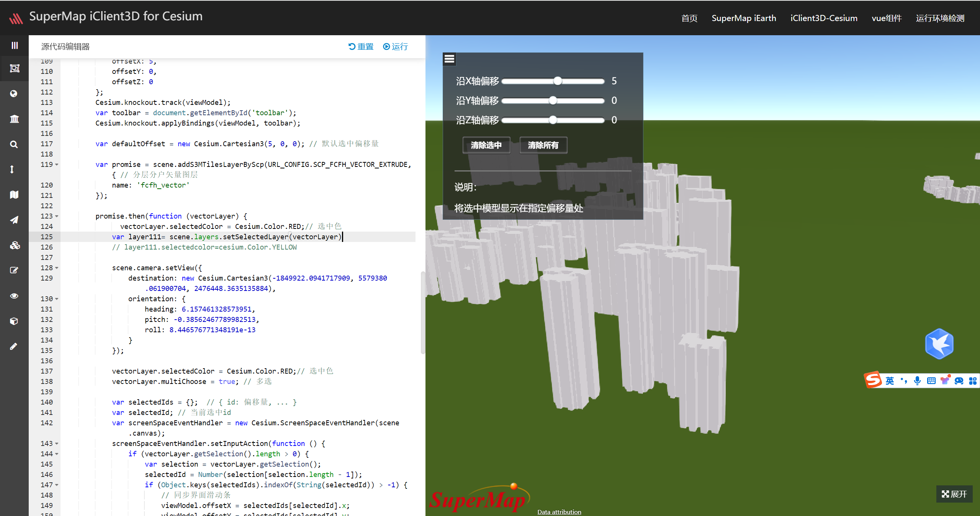Click the 沿X轴偏移 slider handle

pos(558,81)
